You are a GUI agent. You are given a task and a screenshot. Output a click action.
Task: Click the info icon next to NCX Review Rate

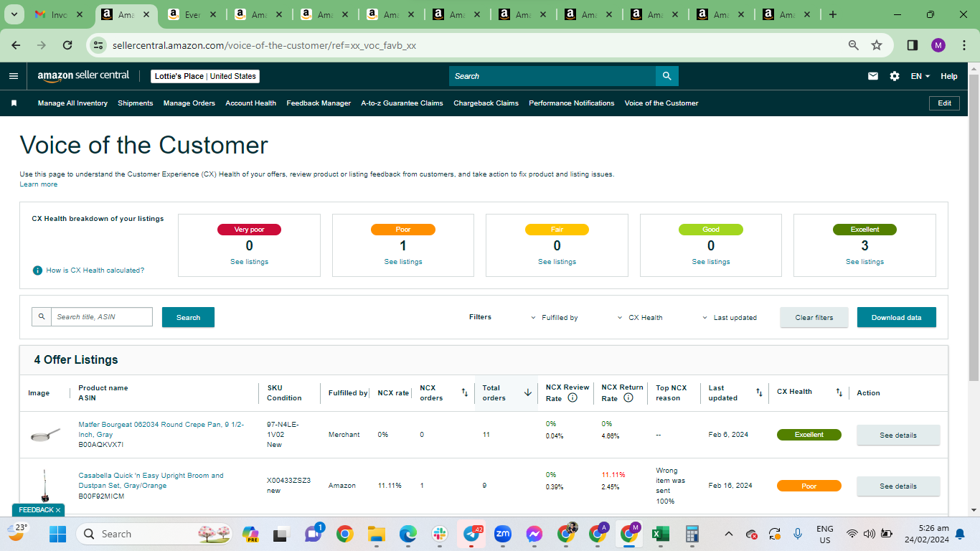pos(573,397)
